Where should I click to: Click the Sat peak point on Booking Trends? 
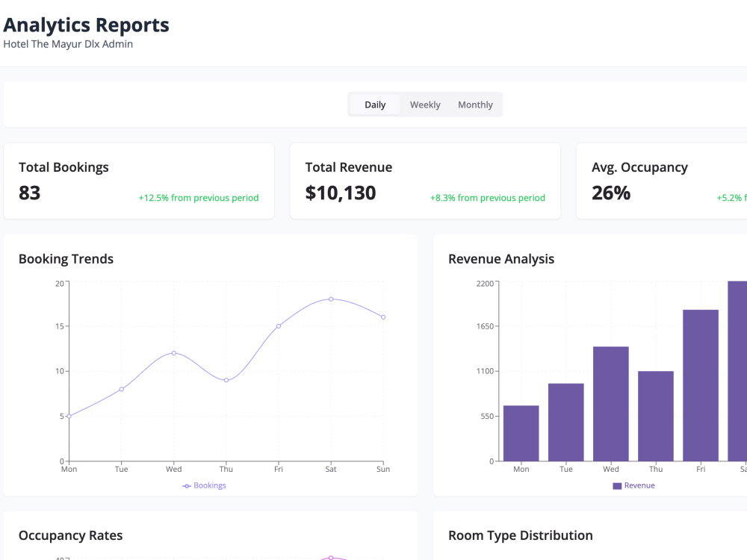tap(331, 299)
